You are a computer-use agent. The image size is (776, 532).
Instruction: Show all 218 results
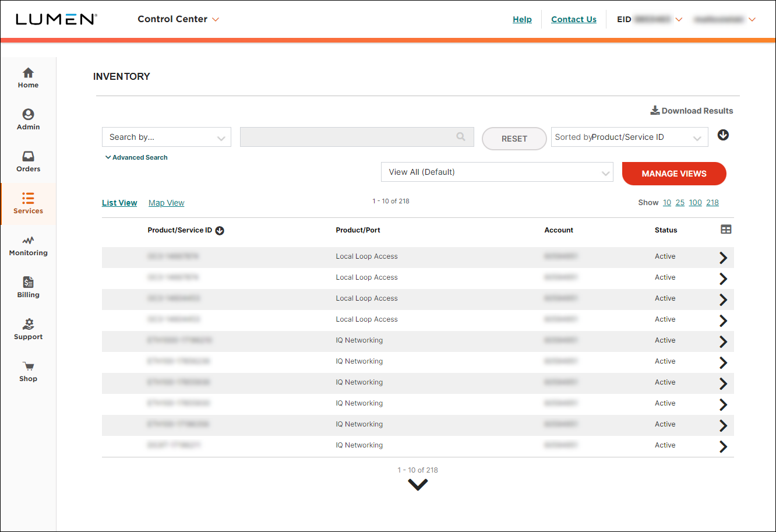[x=712, y=203]
